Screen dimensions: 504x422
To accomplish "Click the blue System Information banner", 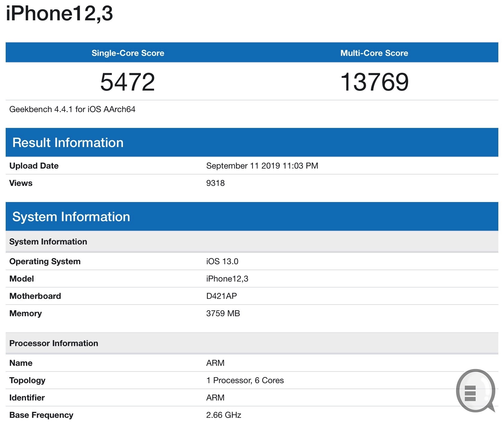I will click(x=252, y=217).
